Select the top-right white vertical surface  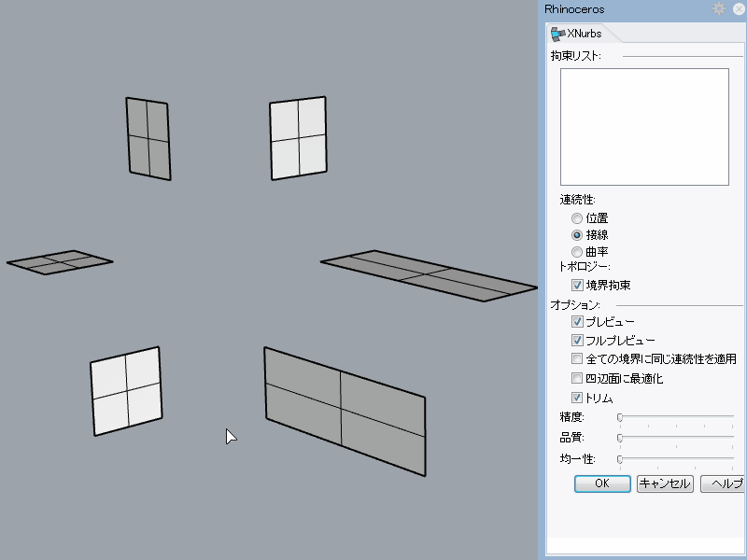[x=298, y=138]
